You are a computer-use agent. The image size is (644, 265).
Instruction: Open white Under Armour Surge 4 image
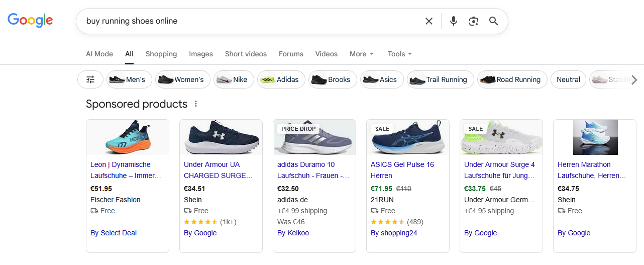click(501, 137)
